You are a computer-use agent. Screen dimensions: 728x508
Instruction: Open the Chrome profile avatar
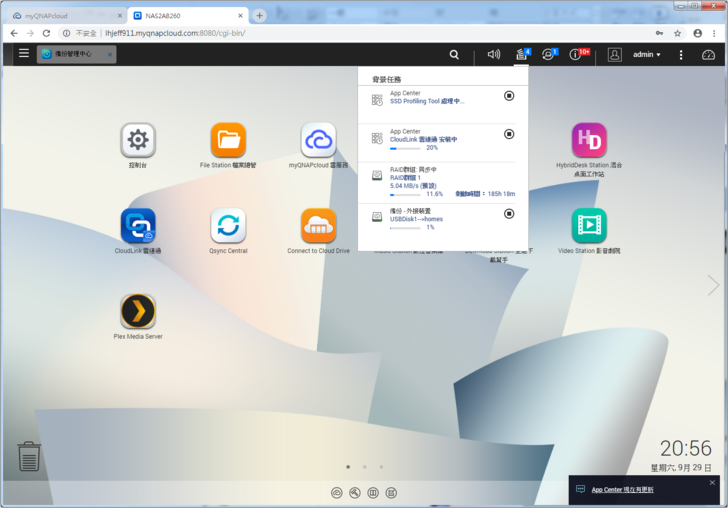point(697,33)
